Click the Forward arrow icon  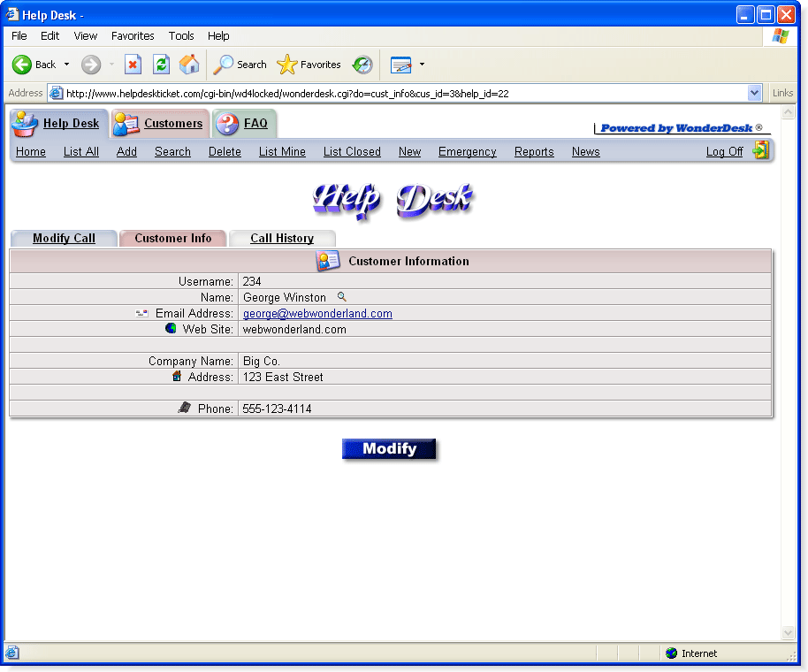(x=91, y=65)
